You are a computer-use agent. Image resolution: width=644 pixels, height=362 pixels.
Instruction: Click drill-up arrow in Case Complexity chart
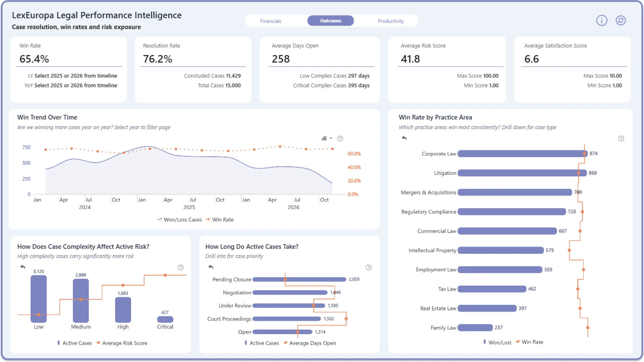[23, 267]
